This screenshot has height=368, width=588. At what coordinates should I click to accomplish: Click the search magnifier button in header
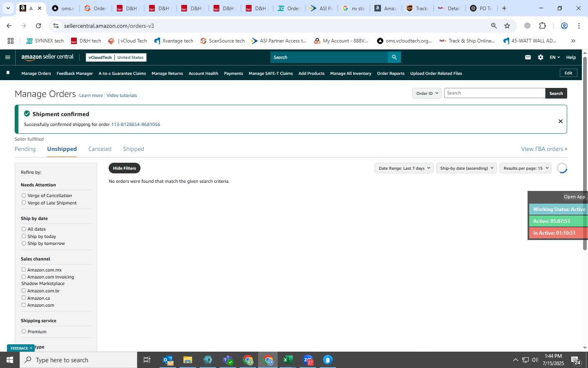[394, 57]
